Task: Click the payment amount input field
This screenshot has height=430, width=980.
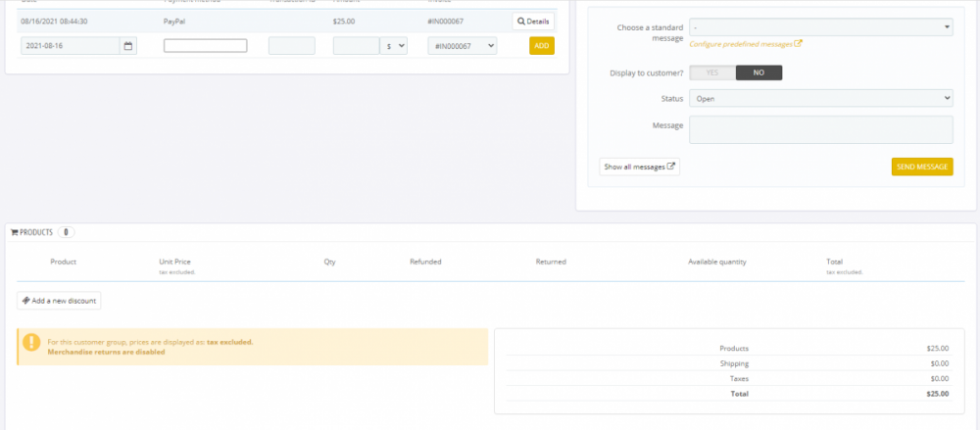Action: [x=356, y=46]
